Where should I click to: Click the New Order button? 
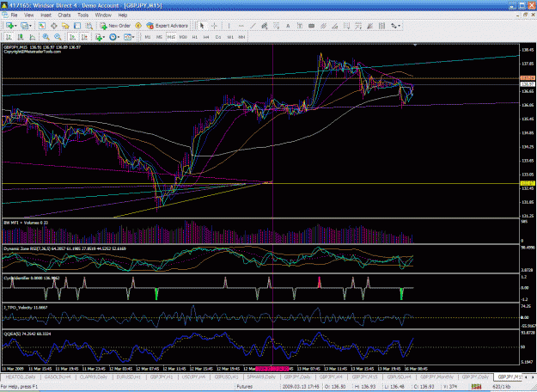coord(115,26)
